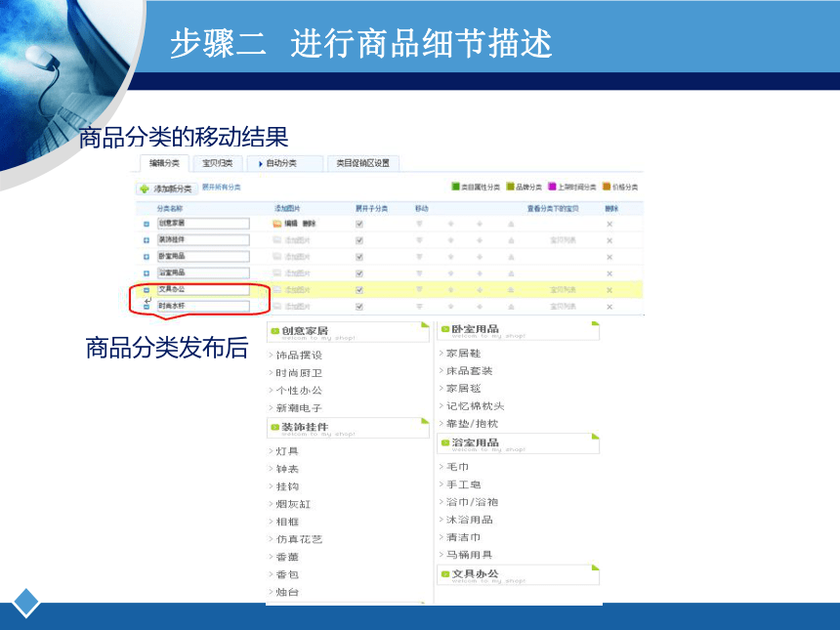The image size is (840, 630).
Task: Delete the 浴室用品 category row
Action: pos(609,273)
